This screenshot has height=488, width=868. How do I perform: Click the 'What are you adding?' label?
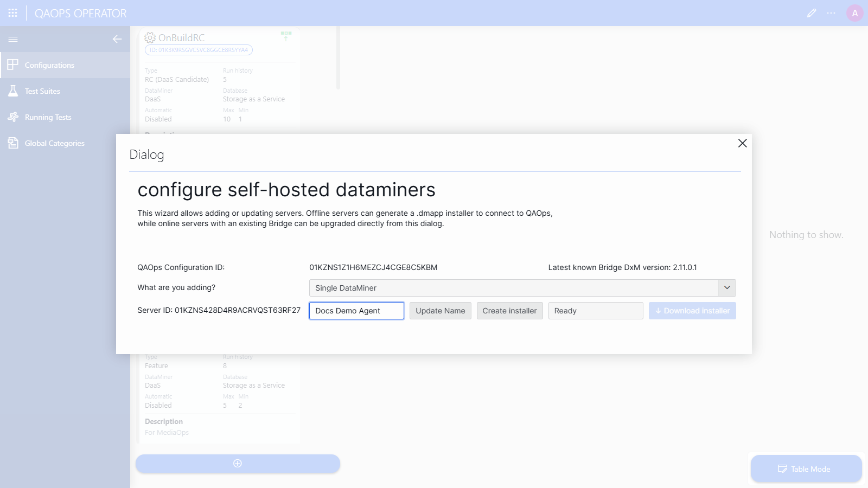[176, 287]
